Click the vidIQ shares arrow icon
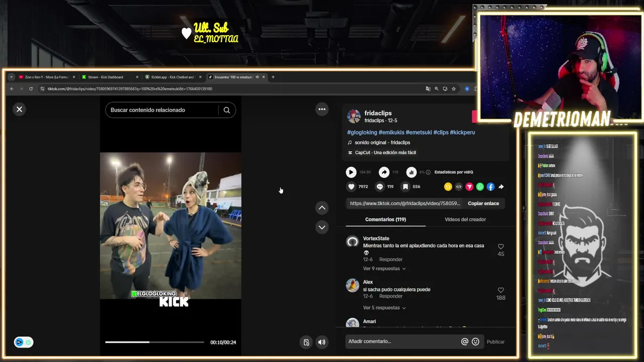 pyautogui.click(x=384, y=172)
